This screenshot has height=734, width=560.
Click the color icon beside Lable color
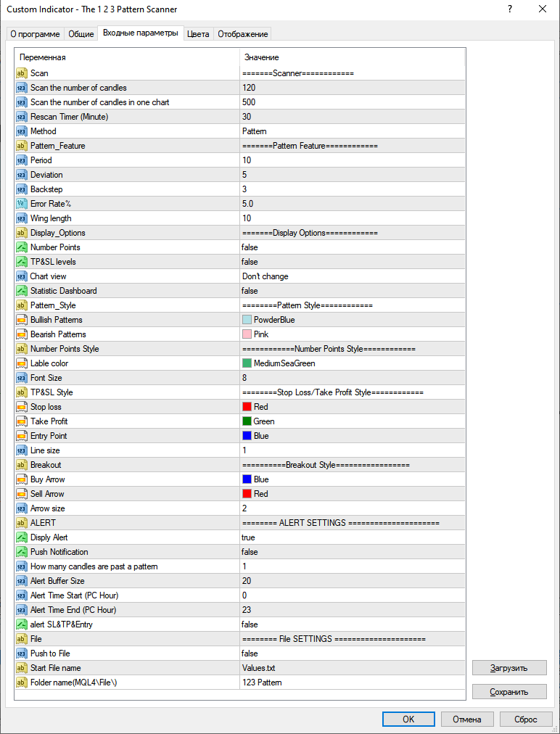coord(22,363)
